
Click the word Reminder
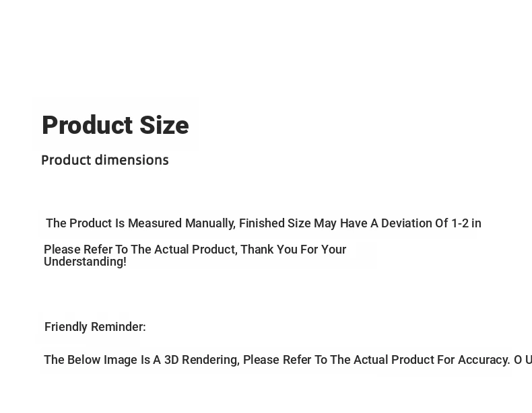[x=118, y=327]
